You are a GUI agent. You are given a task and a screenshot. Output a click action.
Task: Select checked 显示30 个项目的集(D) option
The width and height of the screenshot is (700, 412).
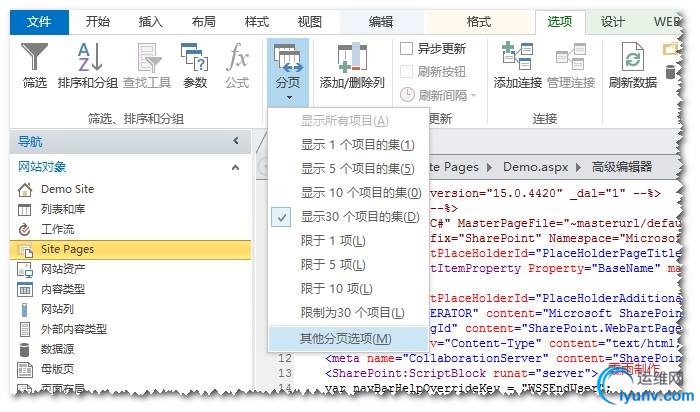click(x=348, y=217)
